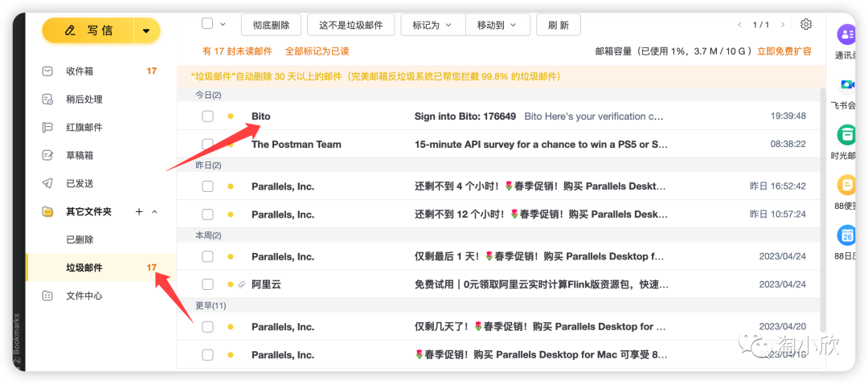Check The Postman Team email checkbox
Viewport: 868px width, 384px height.
pyautogui.click(x=207, y=145)
